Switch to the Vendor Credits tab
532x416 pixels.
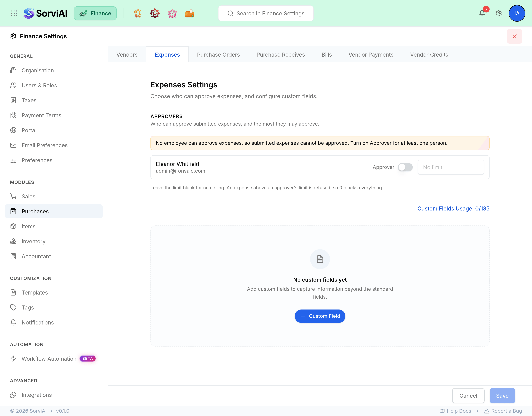429,55
